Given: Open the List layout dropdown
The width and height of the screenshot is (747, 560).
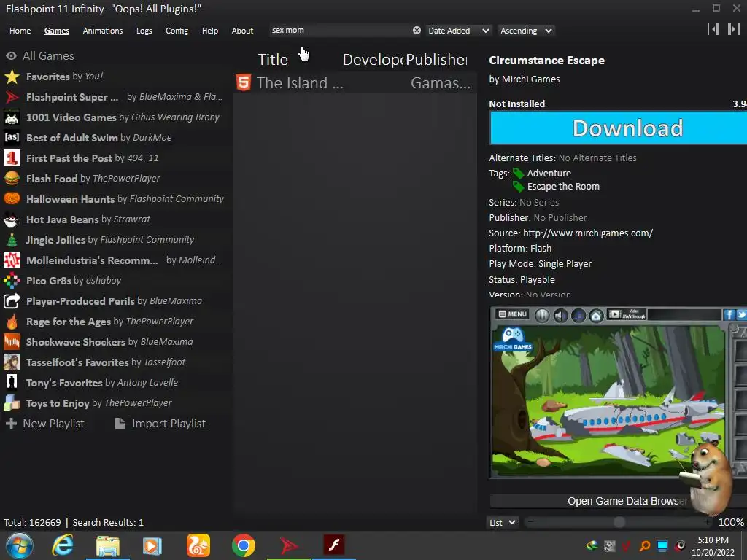Looking at the screenshot, I should point(503,522).
